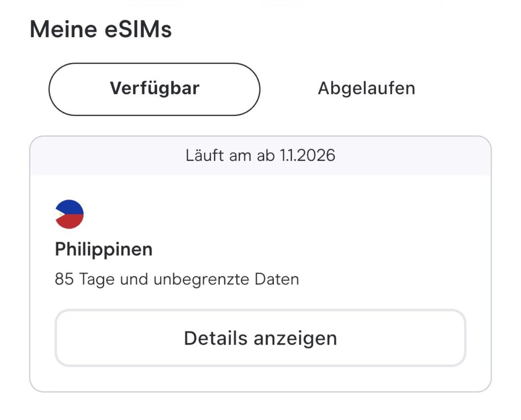Tap the white triangle on the flag
This screenshot has width=521, height=420.
click(x=60, y=214)
